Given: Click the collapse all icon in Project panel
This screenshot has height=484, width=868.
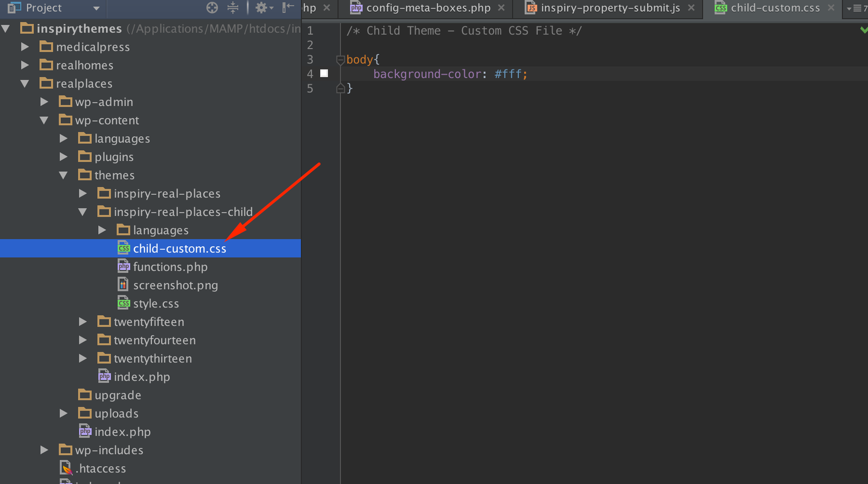Looking at the screenshot, I should pos(233,8).
